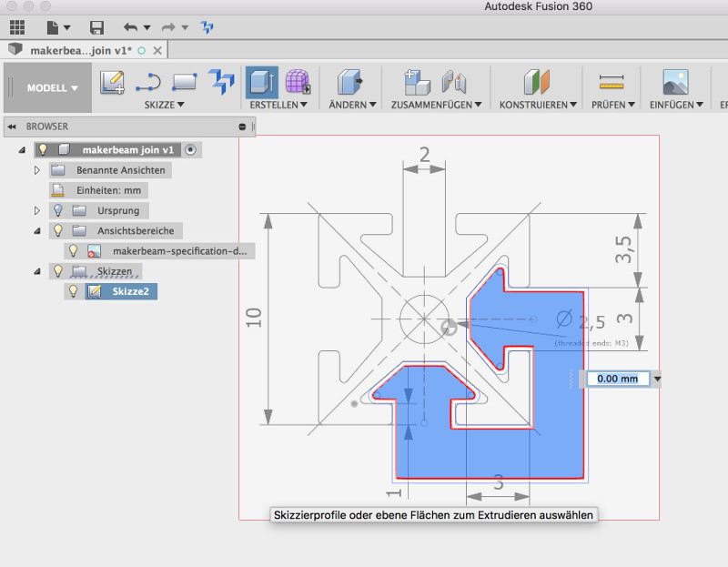This screenshot has height=567, width=728.
Task: Collapse the Skizzen folder
Action: pos(37,271)
